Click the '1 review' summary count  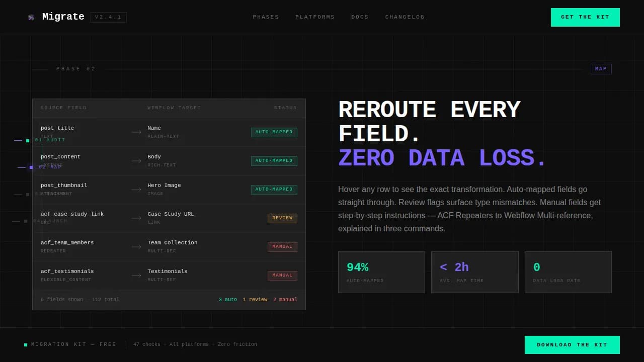[255, 300]
